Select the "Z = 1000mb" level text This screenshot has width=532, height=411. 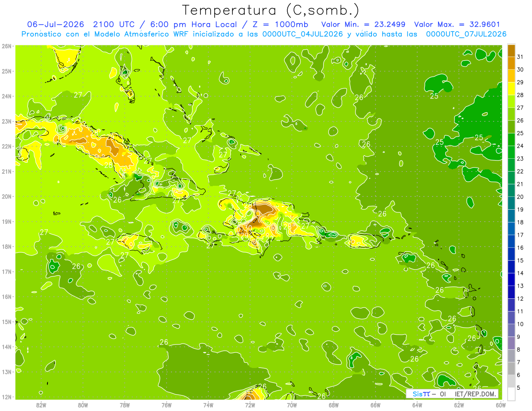[x=280, y=24]
